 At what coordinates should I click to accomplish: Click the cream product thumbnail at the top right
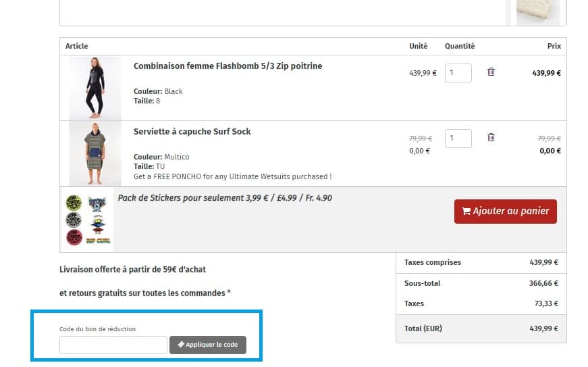click(538, 12)
